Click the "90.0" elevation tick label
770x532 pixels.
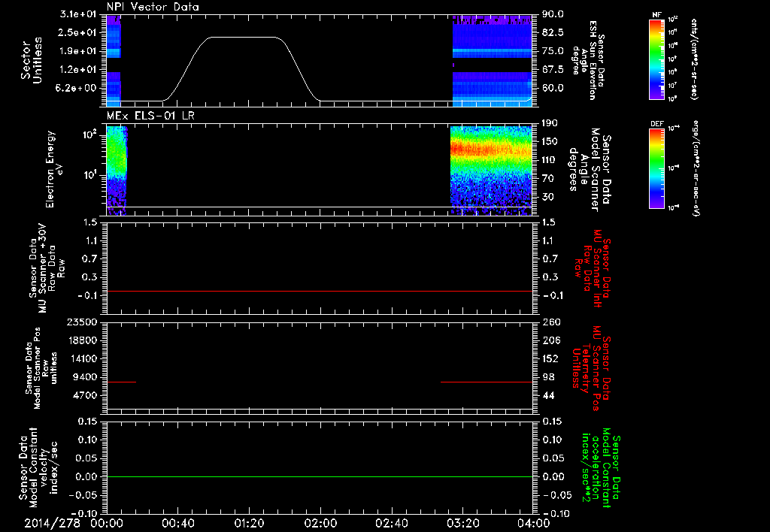point(553,14)
